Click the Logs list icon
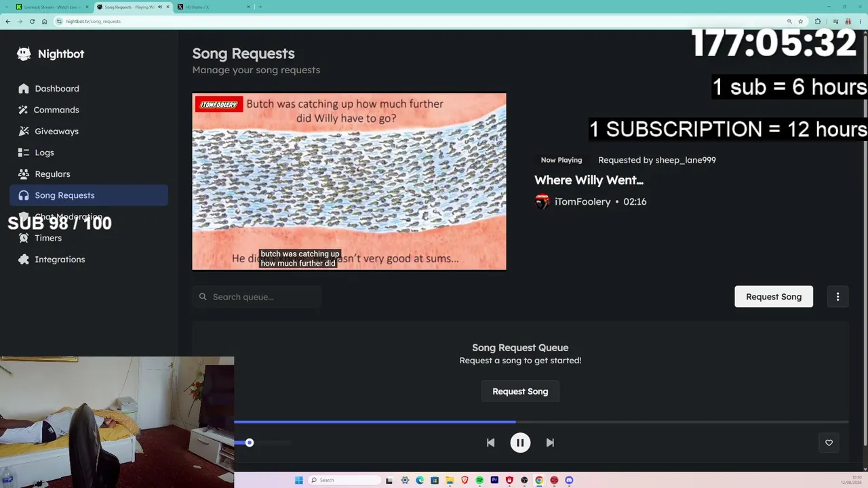 tap(24, 152)
